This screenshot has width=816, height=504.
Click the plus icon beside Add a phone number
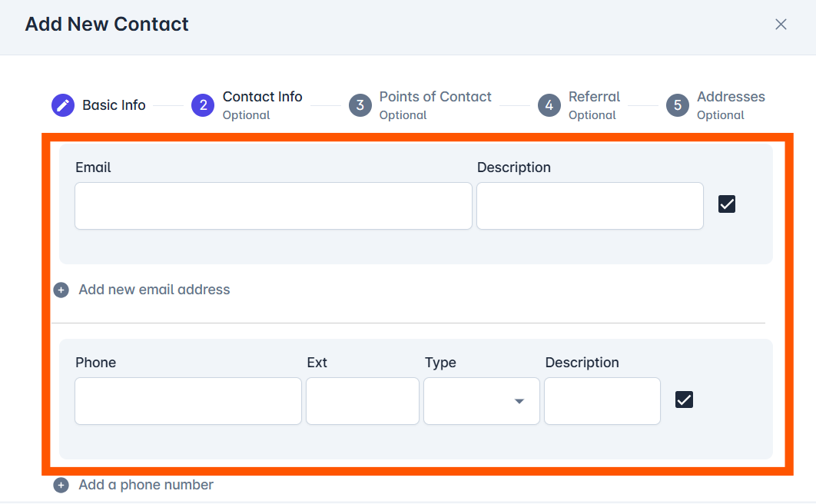[x=61, y=486]
